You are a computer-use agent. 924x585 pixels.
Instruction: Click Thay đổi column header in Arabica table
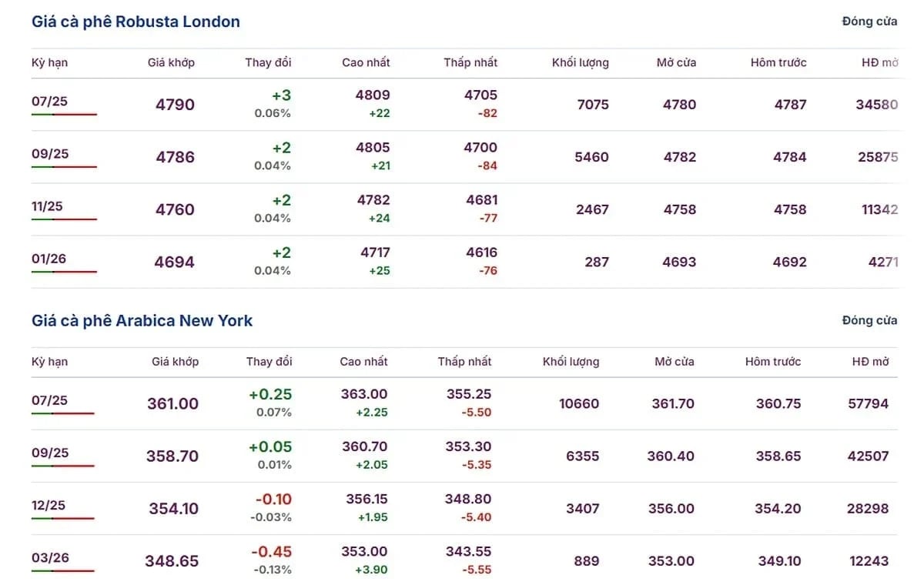269,361
